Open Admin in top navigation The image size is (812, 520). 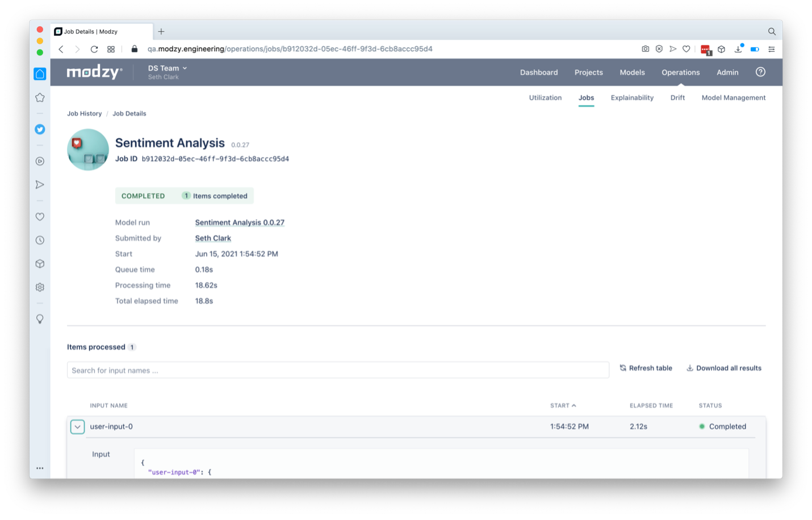tap(727, 73)
